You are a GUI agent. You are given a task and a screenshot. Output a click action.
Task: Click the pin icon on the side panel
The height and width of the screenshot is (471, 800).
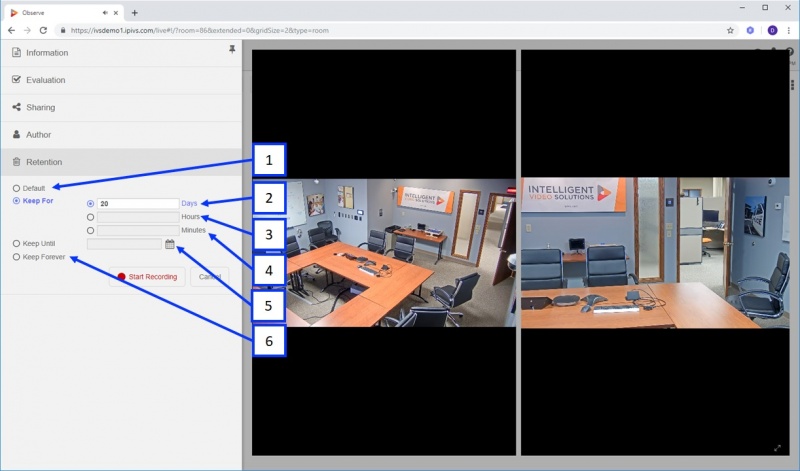click(x=232, y=49)
